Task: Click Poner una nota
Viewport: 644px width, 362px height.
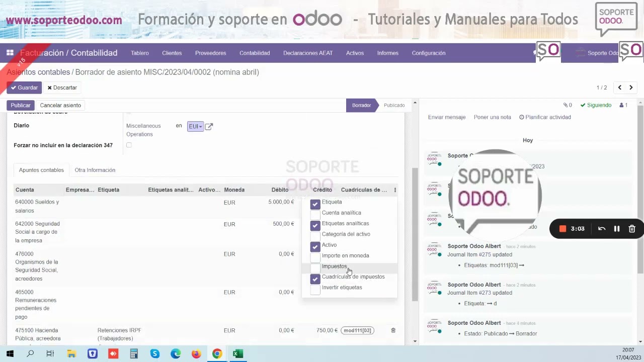Action: coord(493,117)
